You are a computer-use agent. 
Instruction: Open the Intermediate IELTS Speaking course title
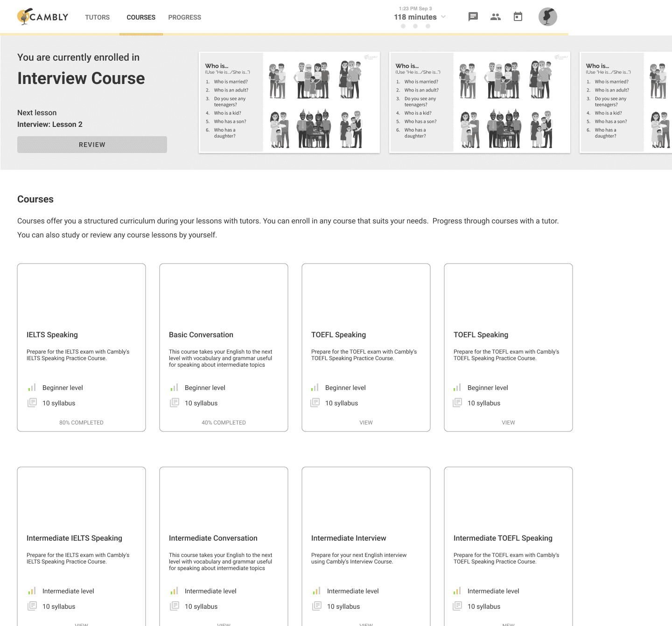tap(74, 538)
